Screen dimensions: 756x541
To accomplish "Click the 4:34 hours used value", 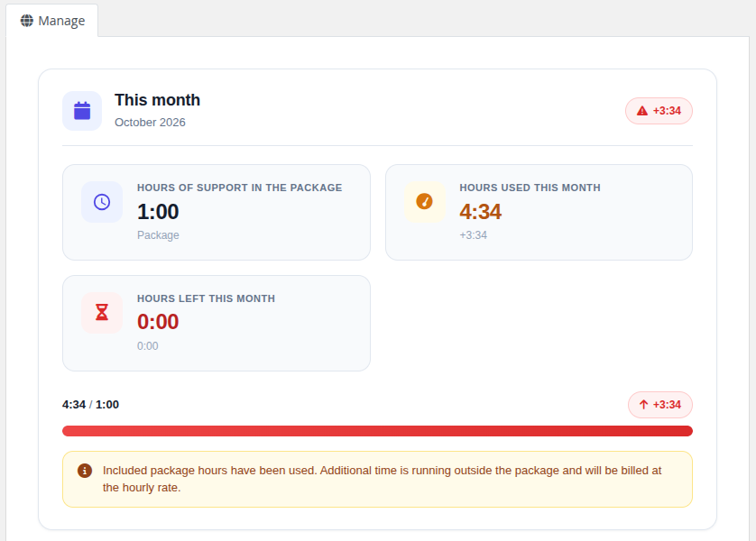I will (481, 212).
